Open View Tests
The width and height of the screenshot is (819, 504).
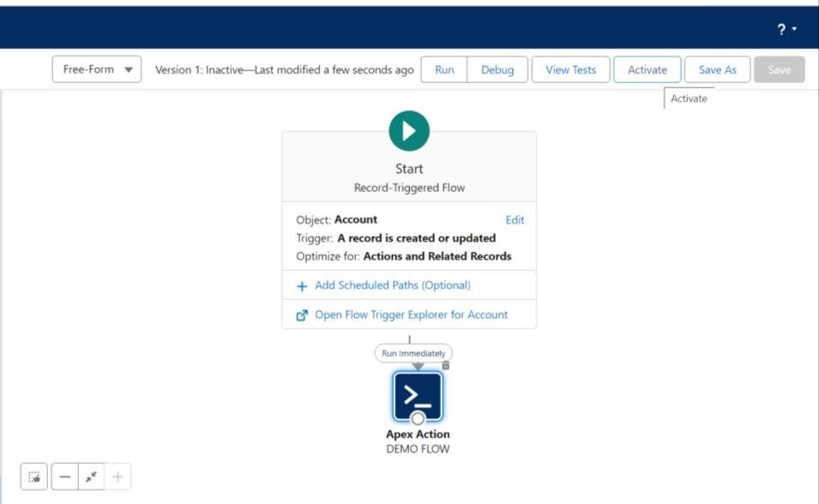pyautogui.click(x=570, y=69)
